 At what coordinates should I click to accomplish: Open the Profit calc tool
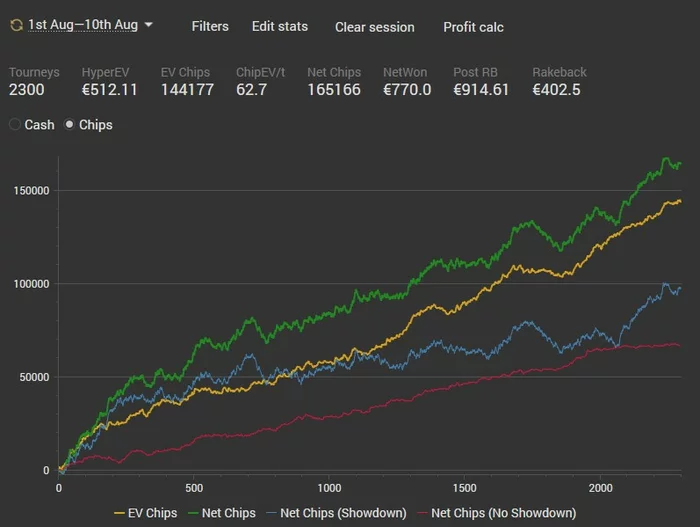pos(473,27)
